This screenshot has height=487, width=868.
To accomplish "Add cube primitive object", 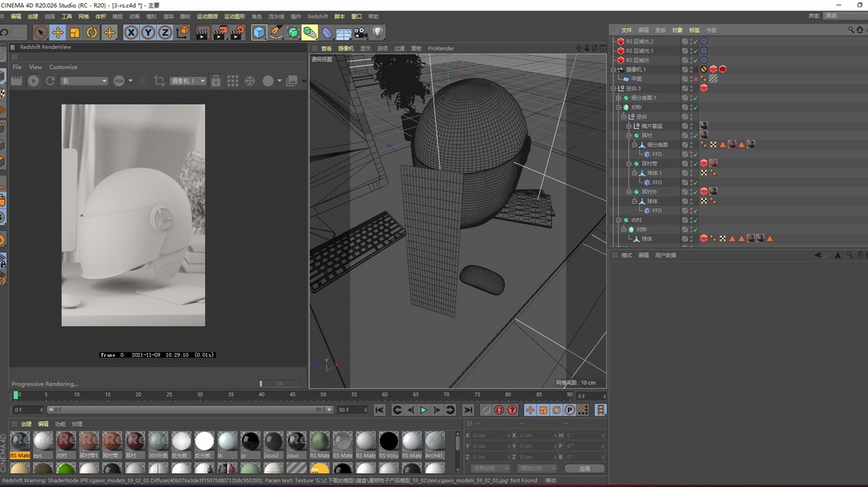I will (x=258, y=32).
